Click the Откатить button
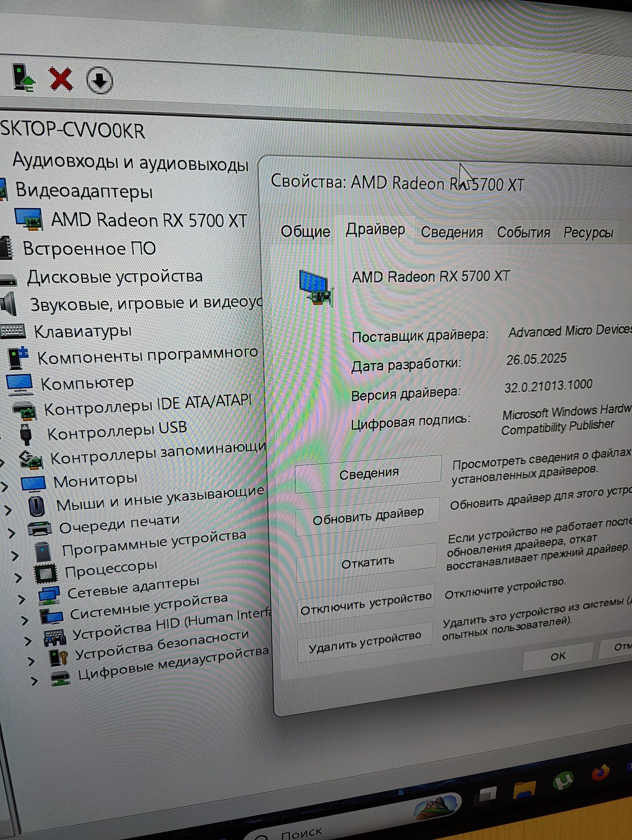The width and height of the screenshot is (632, 840). coord(367,563)
